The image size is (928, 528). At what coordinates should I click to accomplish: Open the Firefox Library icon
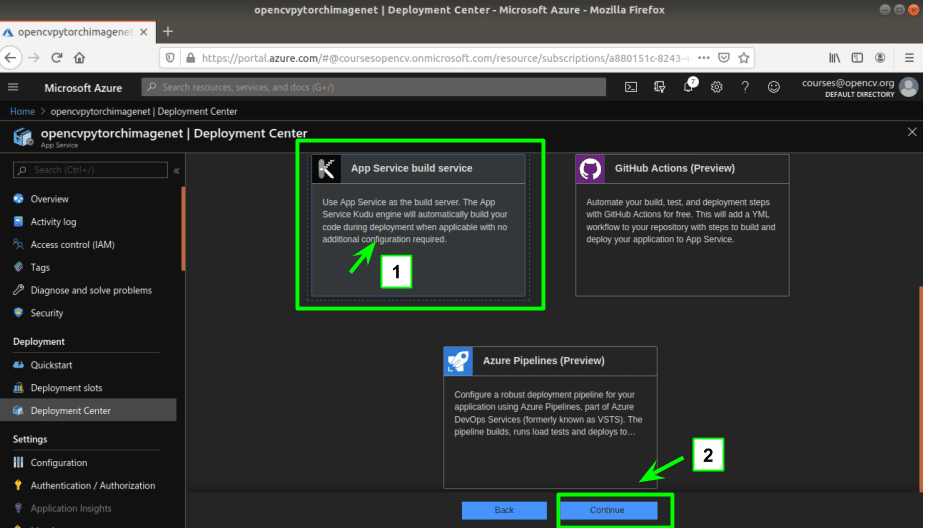(834, 57)
